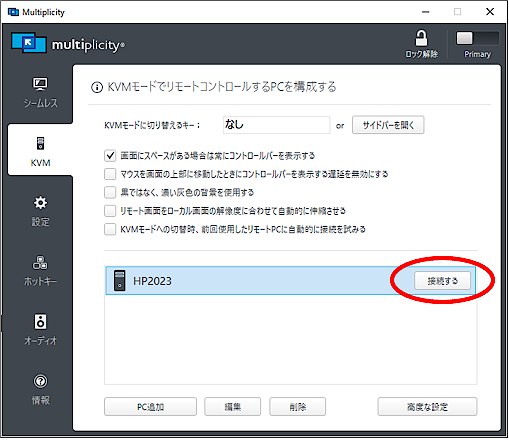Click the PC追加 button
Image resolution: width=509 pixels, height=440 pixels.
[150, 407]
